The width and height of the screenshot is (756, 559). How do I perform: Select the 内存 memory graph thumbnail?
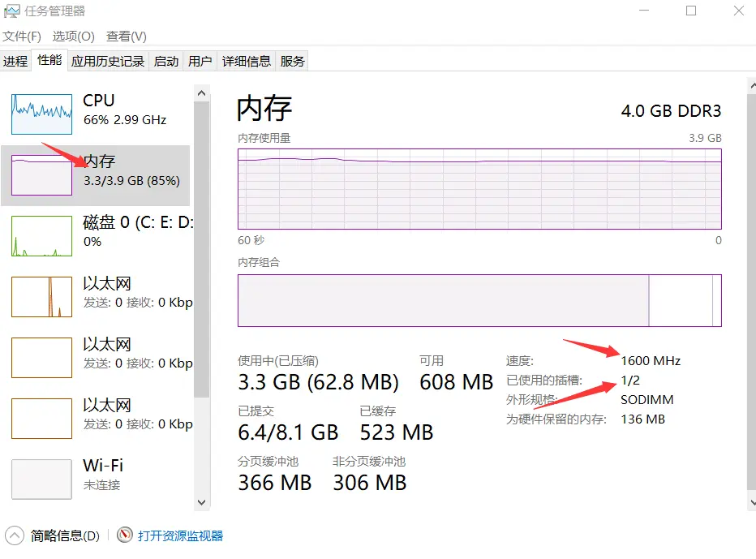(x=42, y=175)
